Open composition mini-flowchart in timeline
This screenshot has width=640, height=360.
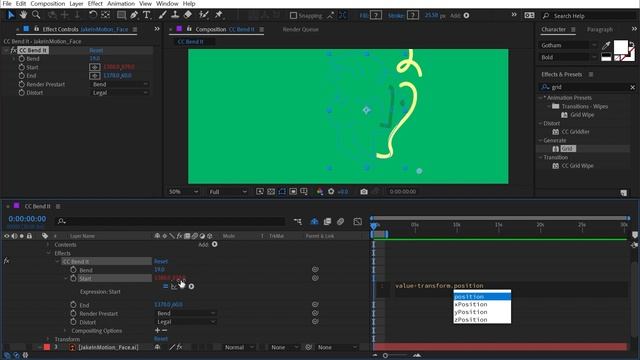298,221
